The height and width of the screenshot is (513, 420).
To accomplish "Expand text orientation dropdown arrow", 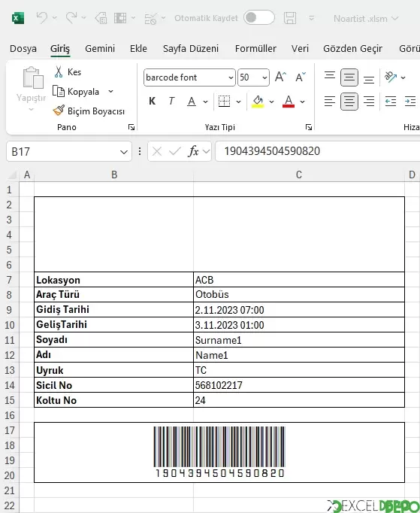I will pos(403,77).
